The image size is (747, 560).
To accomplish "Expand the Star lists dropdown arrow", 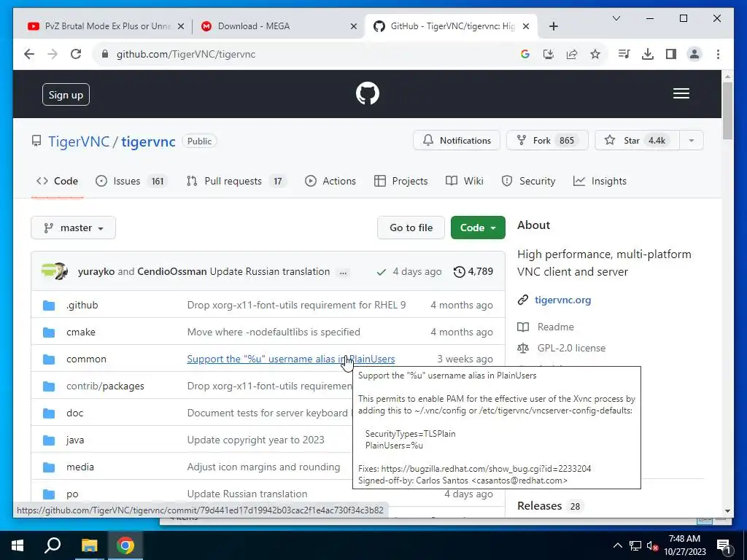I will (692, 141).
